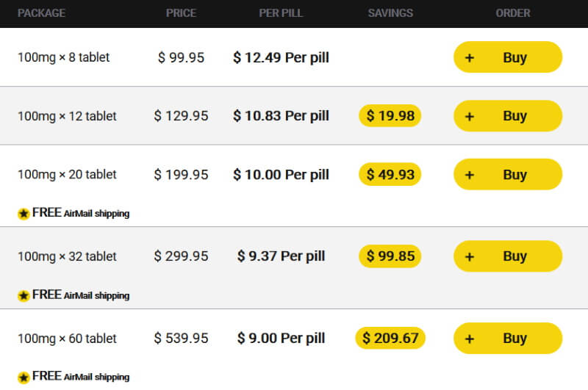Select the $ 209.67 savings badge

click(x=390, y=339)
